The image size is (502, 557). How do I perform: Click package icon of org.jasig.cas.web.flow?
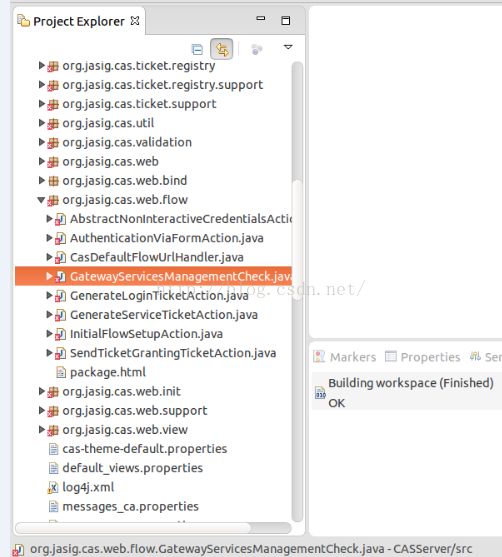[x=53, y=200]
